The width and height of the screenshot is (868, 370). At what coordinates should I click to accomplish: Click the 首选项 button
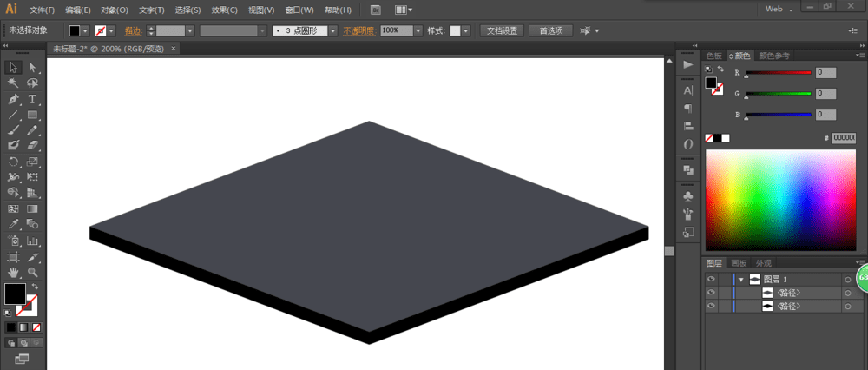550,30
